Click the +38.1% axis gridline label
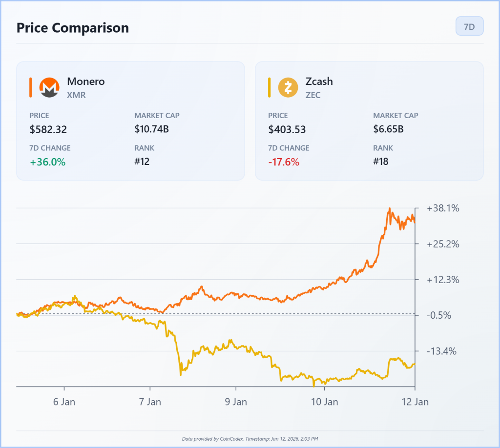Viewport: 500px width, 448px height. point(443,208)
